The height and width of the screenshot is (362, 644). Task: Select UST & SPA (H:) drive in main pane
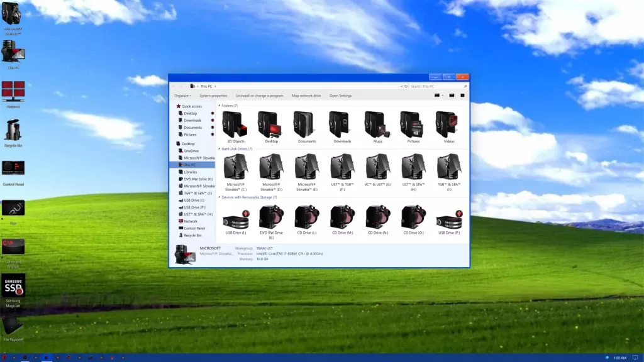pos(413,172)
